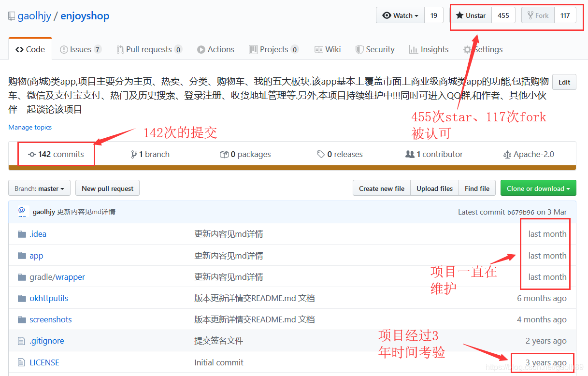
Task: Click the Manage topics link
Action: 30,127
